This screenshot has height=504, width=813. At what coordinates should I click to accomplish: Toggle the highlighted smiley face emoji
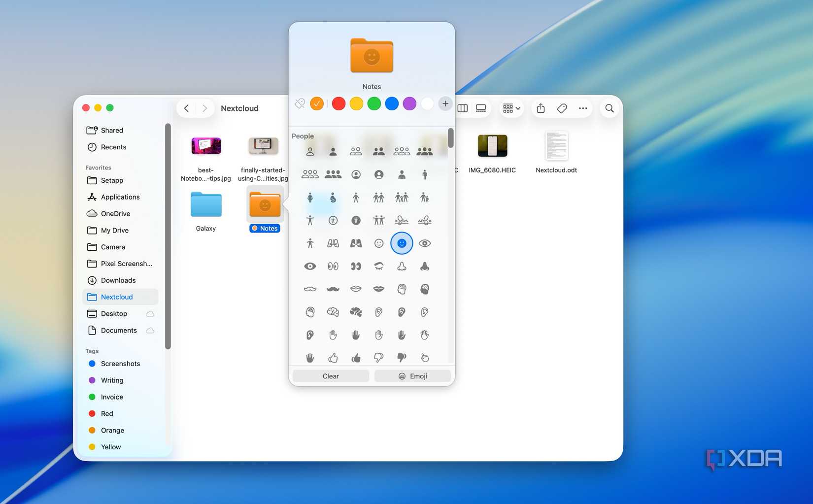(402, 243)
